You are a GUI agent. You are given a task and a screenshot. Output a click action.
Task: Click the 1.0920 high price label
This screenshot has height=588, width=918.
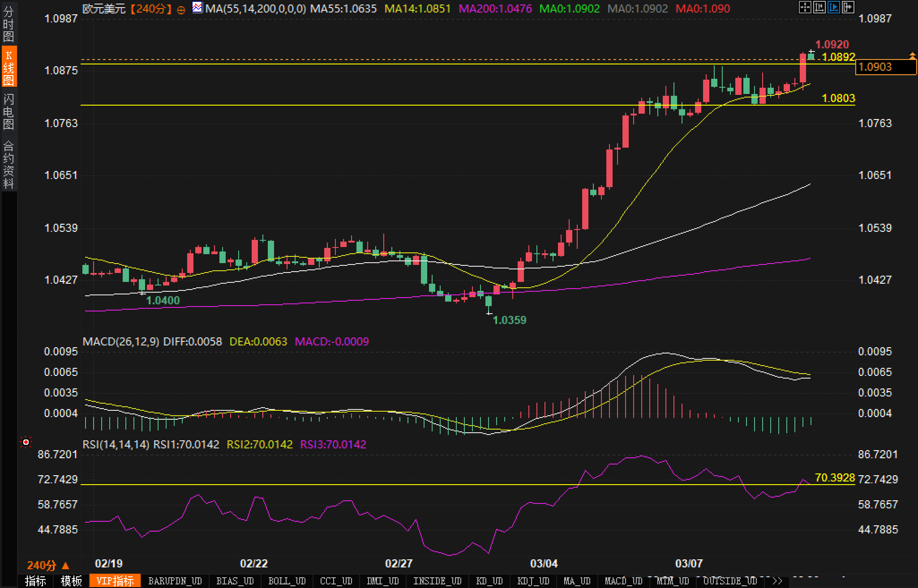(832, 44)
